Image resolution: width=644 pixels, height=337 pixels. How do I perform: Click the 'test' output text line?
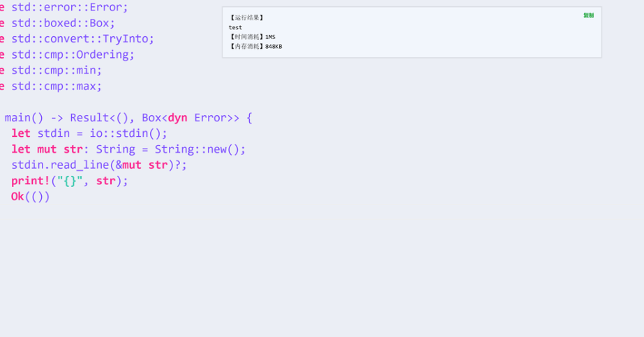pyautogui.click(x=236, y=27)
